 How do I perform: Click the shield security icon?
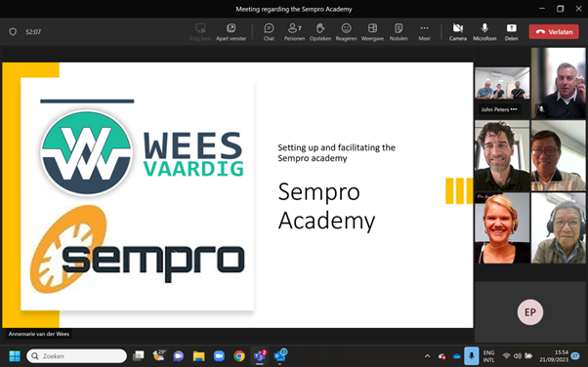[x=13, y=32]
